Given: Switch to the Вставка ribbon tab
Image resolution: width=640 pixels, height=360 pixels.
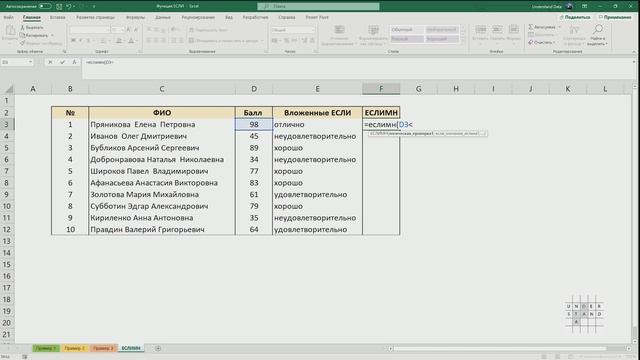Looking at the screenshot, I should pyautogui.click(x=58, y=17).
